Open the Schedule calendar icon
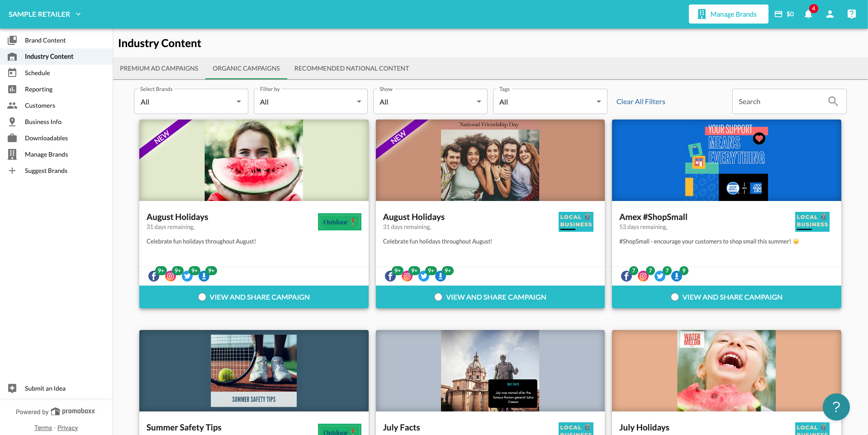The image size is (868, 435). (x=12, y=73)
